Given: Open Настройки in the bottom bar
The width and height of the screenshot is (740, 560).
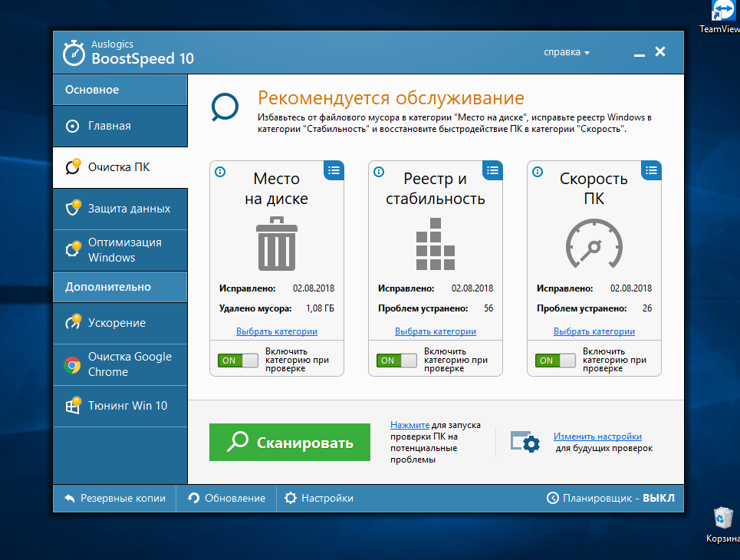Looking at the screenshot, I should click(x=319, y=498).
